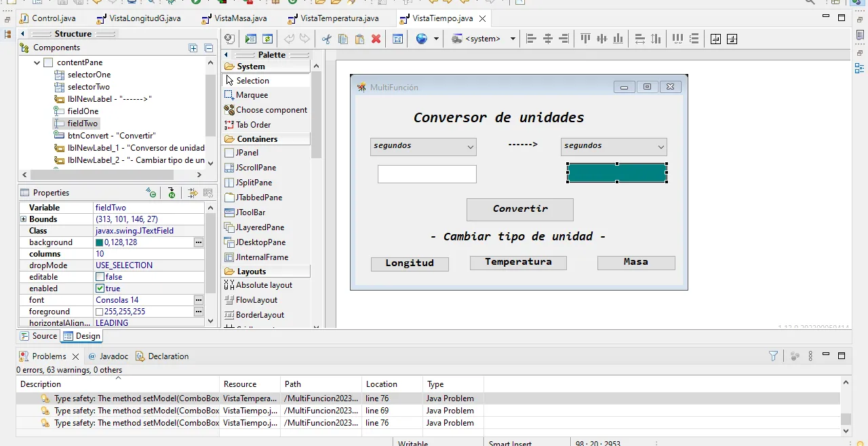The image size is (868, 446).
Task: Click the Copy icon in designer toolbar
Action: (343, 39)
